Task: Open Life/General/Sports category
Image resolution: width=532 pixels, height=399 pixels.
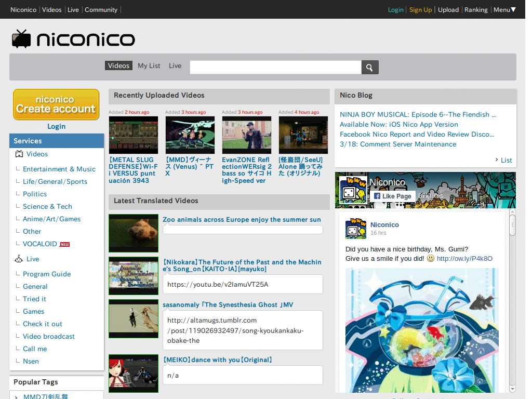Action: point(55,181)
